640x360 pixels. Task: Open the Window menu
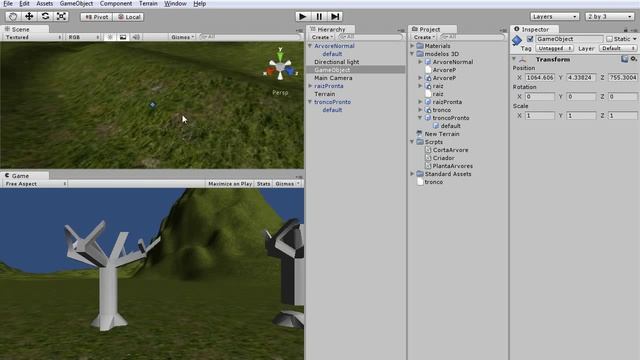(x=175, y=4)
